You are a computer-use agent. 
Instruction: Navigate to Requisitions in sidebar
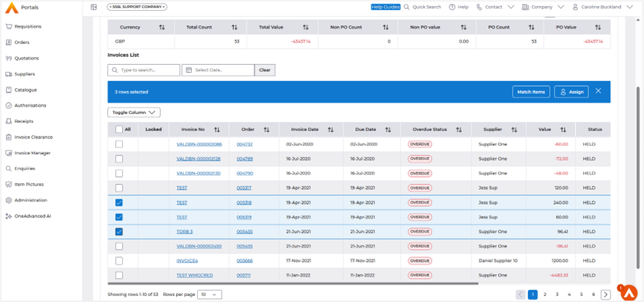28,27
